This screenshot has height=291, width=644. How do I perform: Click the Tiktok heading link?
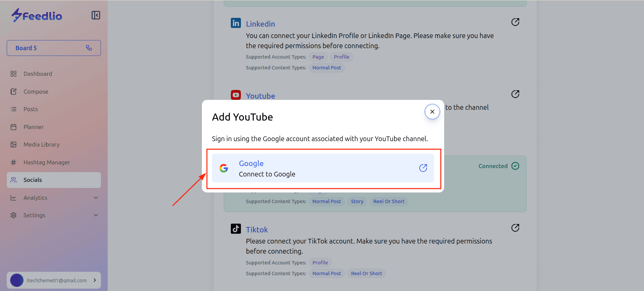257,230
